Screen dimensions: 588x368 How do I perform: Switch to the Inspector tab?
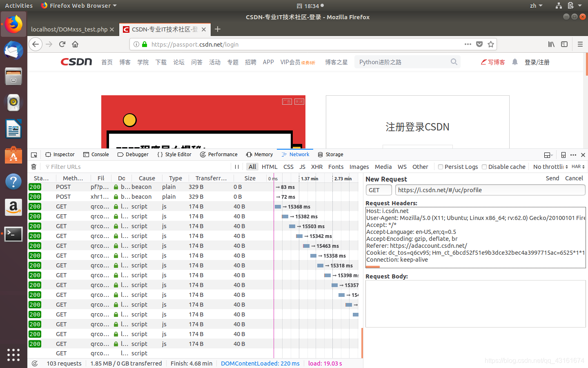60,155
